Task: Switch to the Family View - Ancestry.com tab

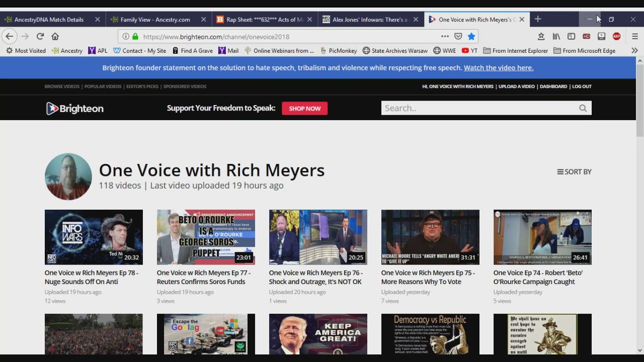Action: (x=155, y=20)
